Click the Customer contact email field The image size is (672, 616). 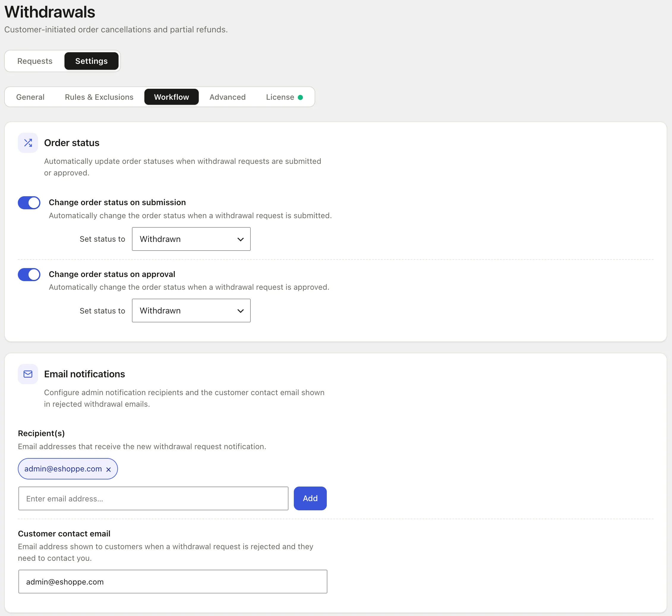[x=173, y=581]
